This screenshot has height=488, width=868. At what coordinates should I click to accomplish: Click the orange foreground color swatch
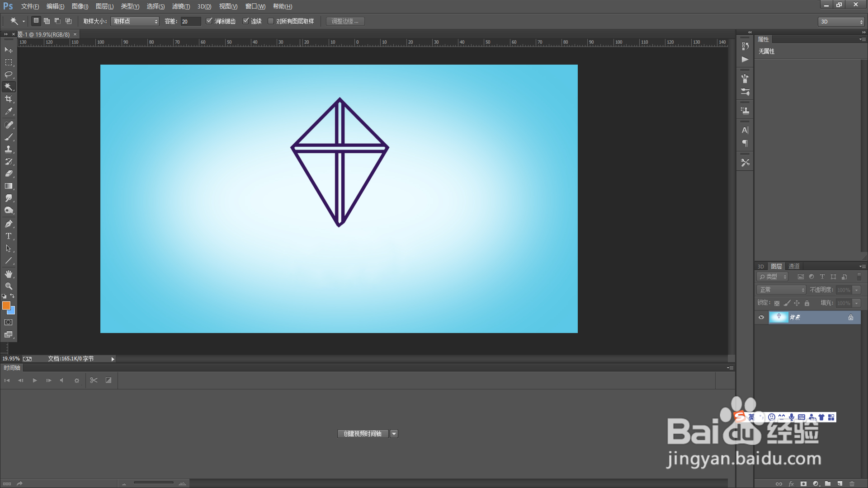coord(6,306)
